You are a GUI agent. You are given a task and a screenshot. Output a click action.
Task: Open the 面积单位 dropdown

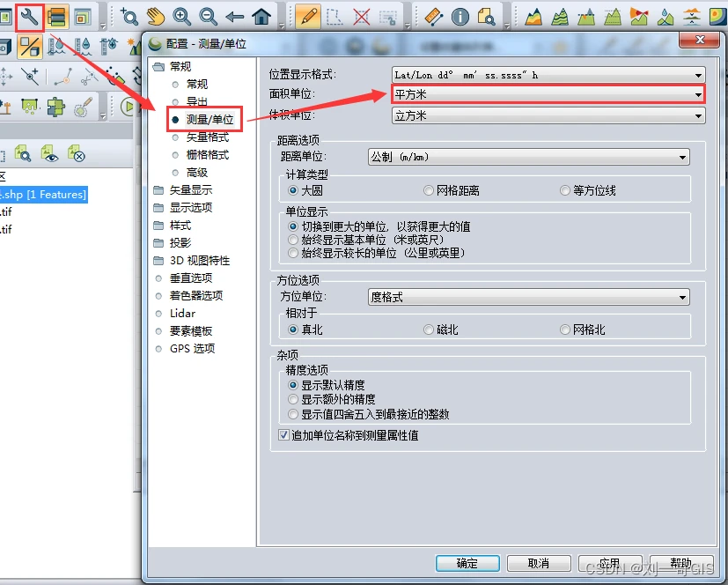click(548, 94)
